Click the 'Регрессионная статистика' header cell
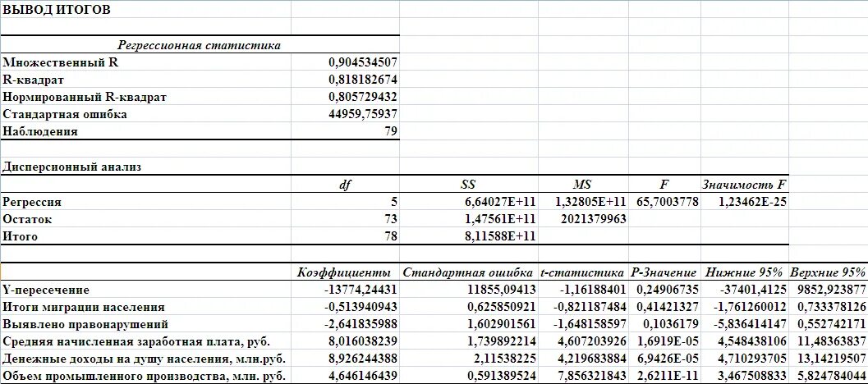Screen dimensions: 868x384 (200, 45)
